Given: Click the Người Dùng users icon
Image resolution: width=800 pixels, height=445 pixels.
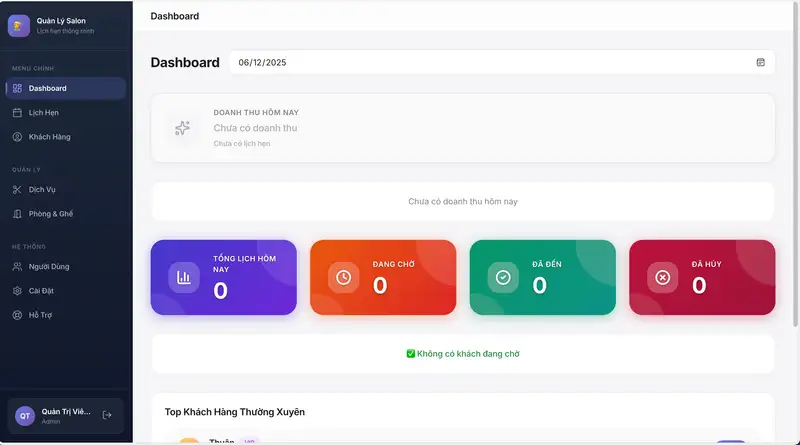Looking at the screenshot, I should 17,267.
